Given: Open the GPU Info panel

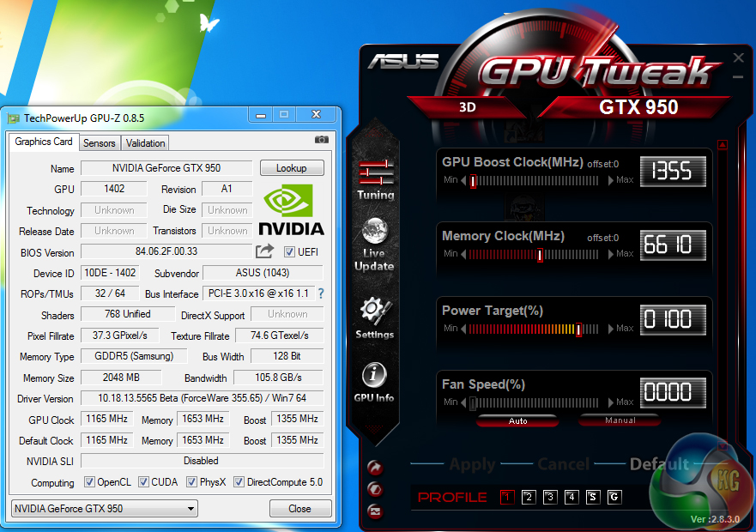Looking at the screenshot, I should tap(374, 382).
